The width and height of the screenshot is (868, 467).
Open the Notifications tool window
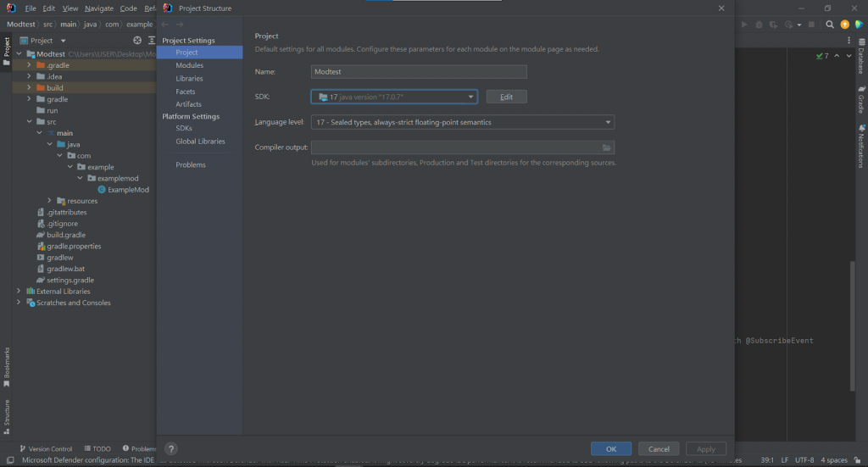pyautogui.click(x=861, y=146)
